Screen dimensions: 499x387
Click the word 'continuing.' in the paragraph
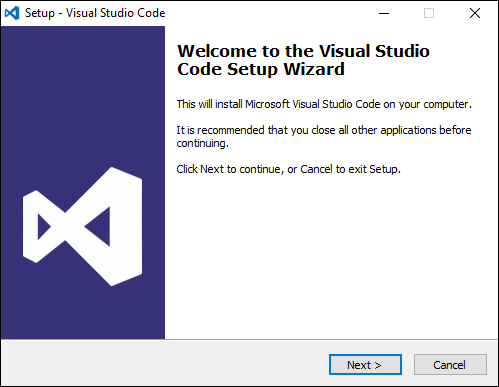pos(203,143)
